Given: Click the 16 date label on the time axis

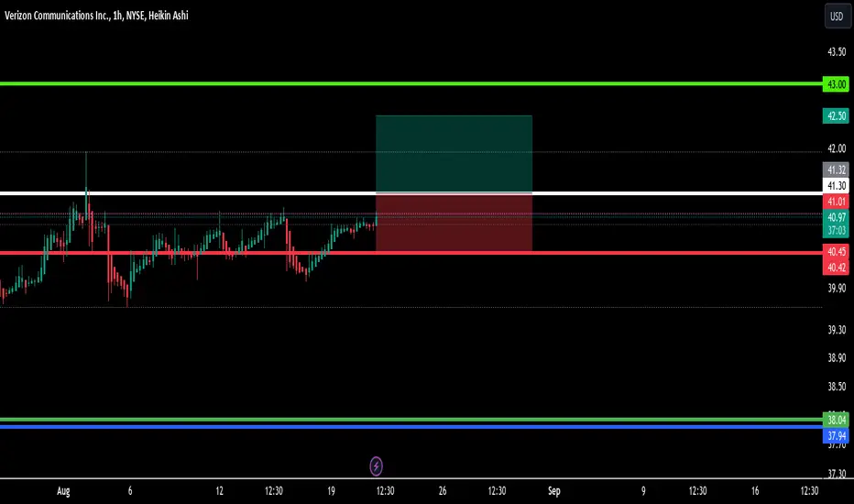Looking at the screenshot, I should [x=755, y=491].
